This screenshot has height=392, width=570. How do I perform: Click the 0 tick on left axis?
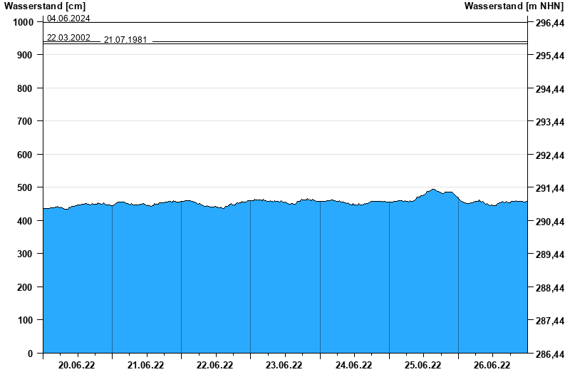[30, 354]
